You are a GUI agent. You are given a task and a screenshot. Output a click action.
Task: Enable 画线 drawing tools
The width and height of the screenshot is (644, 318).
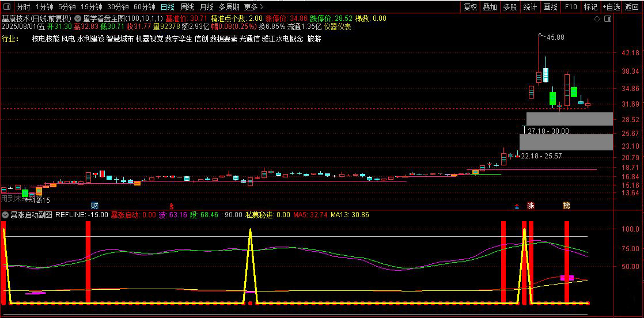550,7
